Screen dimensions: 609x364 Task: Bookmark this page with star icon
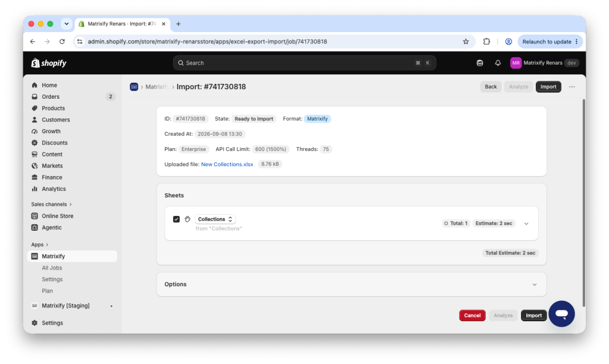pyautogui.click(x=466, y=42)
